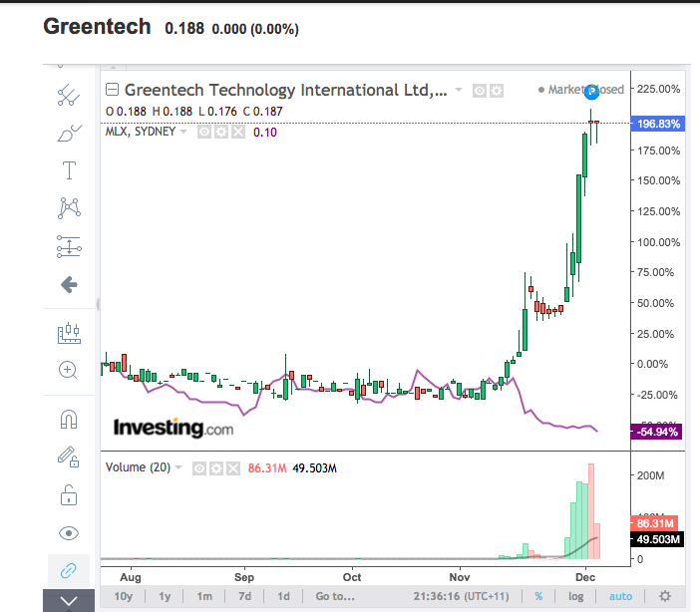Image resolution: width=700 pixels, height=612 pixels.
Task: Select the 10y time range
Action: pos(124,596)
